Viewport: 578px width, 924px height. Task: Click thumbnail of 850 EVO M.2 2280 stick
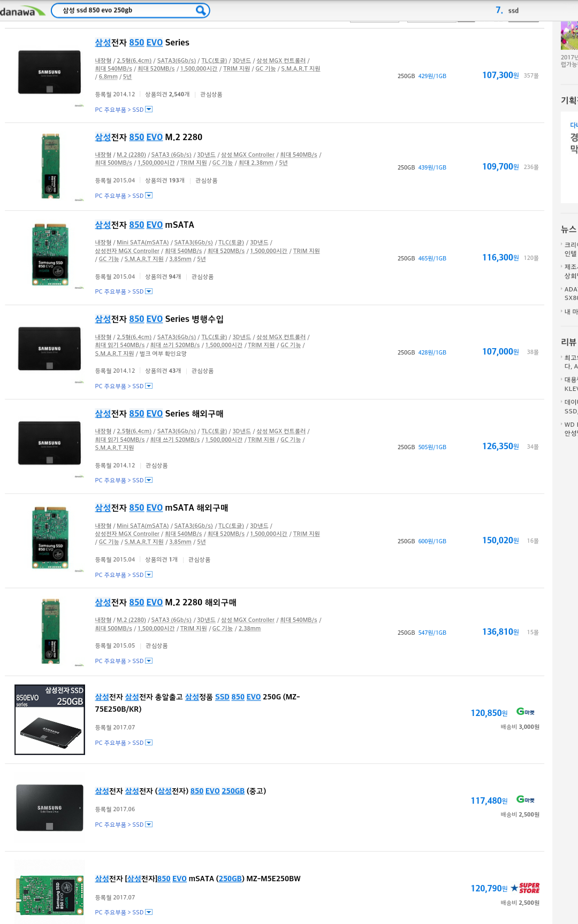(51, 166)
